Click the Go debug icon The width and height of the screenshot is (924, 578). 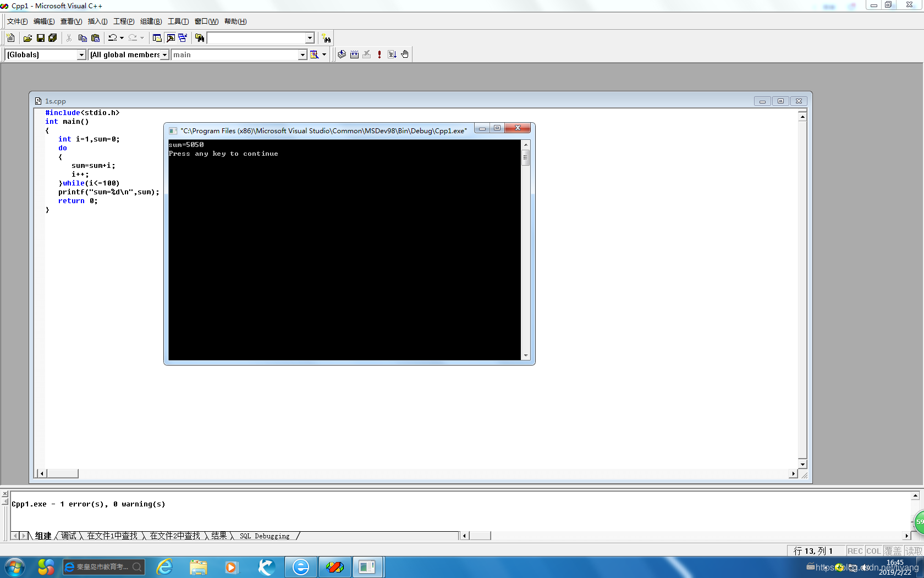tap(392, 54)
